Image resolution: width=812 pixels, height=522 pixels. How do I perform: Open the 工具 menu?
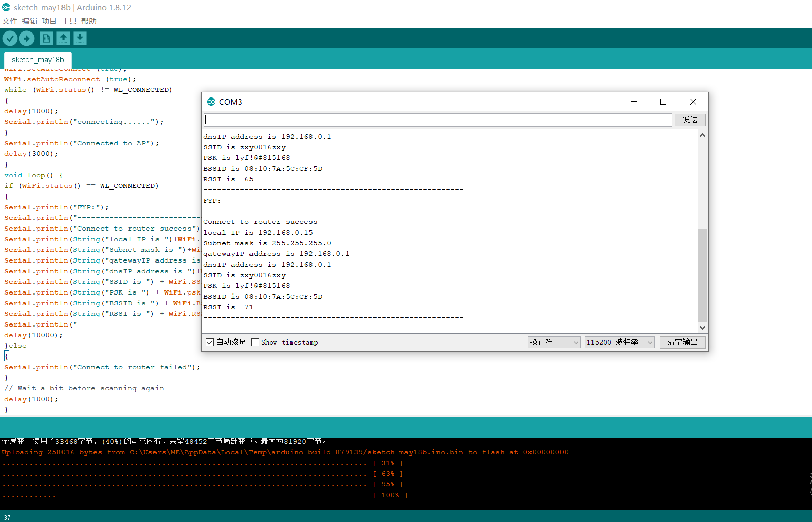(x=69, y=21)
